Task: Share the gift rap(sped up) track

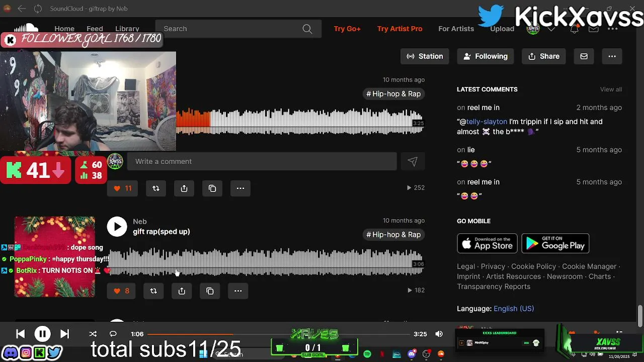Action: (x=182, y=291)
